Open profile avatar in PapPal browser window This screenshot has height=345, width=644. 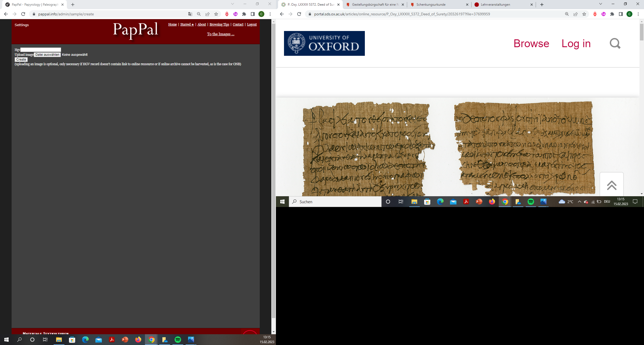pos(261,14)
